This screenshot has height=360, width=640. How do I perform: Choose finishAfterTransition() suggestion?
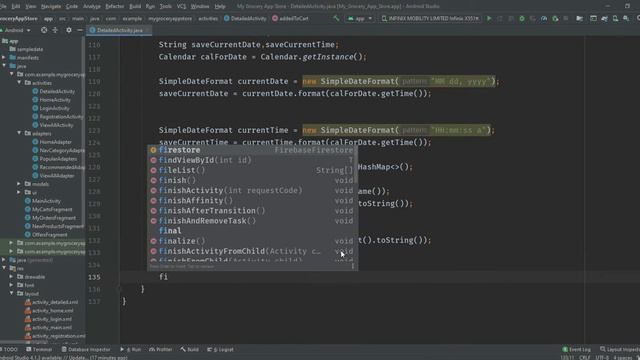(x=252, y=211)
